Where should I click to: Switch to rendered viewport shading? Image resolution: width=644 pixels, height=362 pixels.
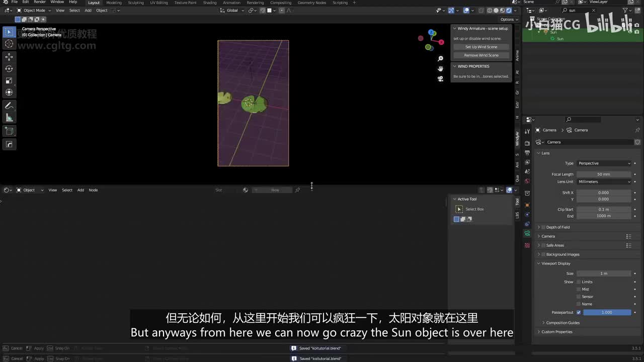pos(509,10)
